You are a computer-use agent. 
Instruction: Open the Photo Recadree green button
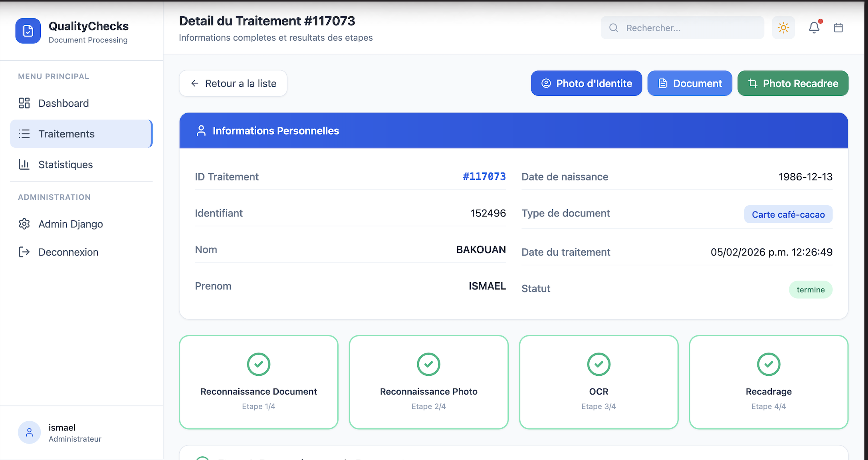point(793,83)
